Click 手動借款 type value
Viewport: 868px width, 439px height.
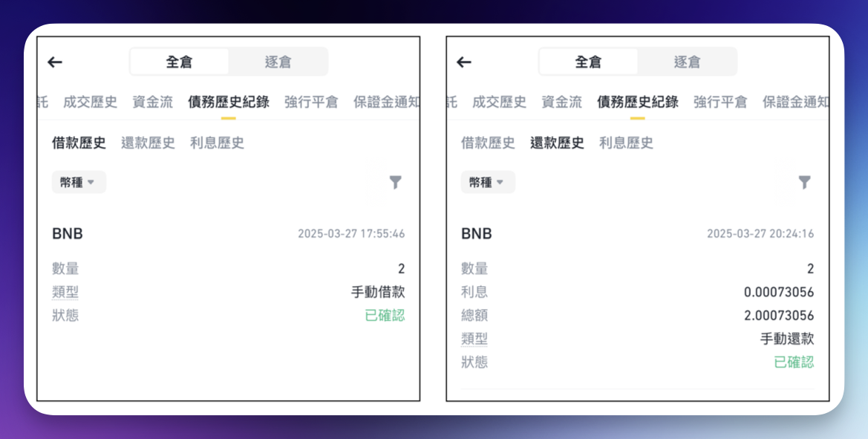[378, 292]
